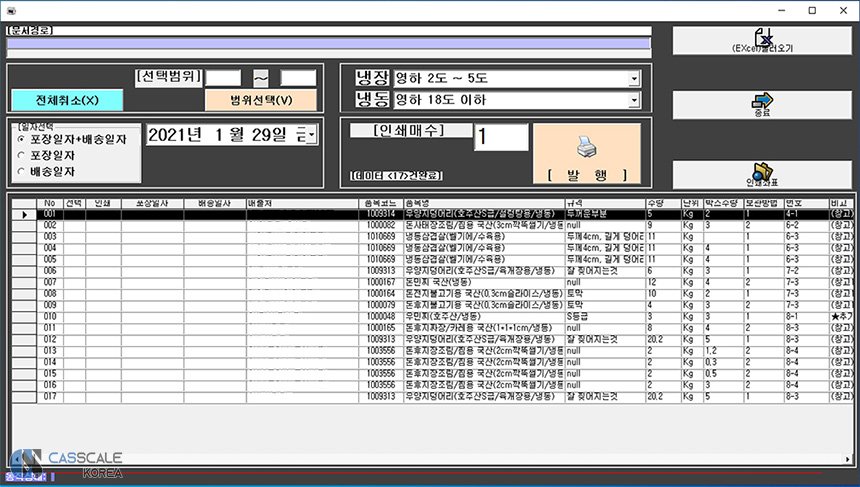
Task: Click the 인쇄매수 print count field
Action: click(x=500, y=137)
